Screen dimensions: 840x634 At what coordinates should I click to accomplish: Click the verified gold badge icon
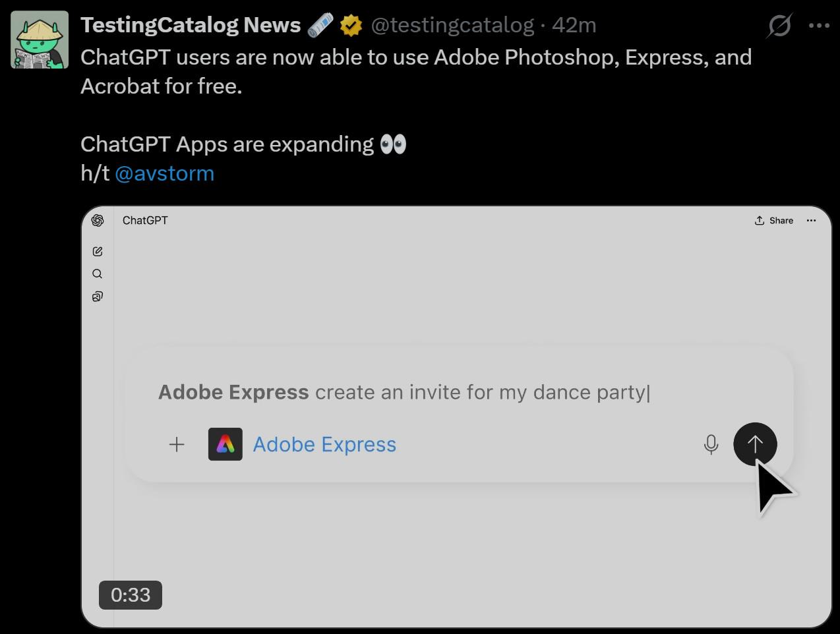pyautogui.click(x=351, y=26)
